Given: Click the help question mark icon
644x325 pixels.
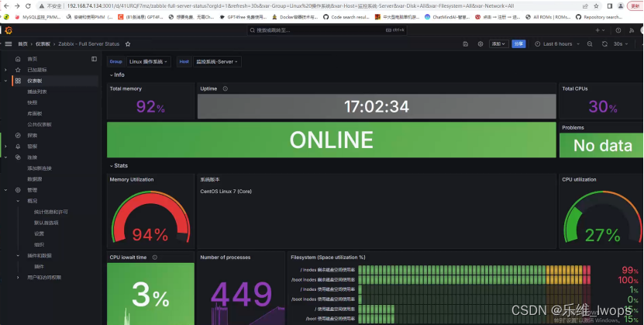Looking at the screenshot, I should tap(618, 30).
